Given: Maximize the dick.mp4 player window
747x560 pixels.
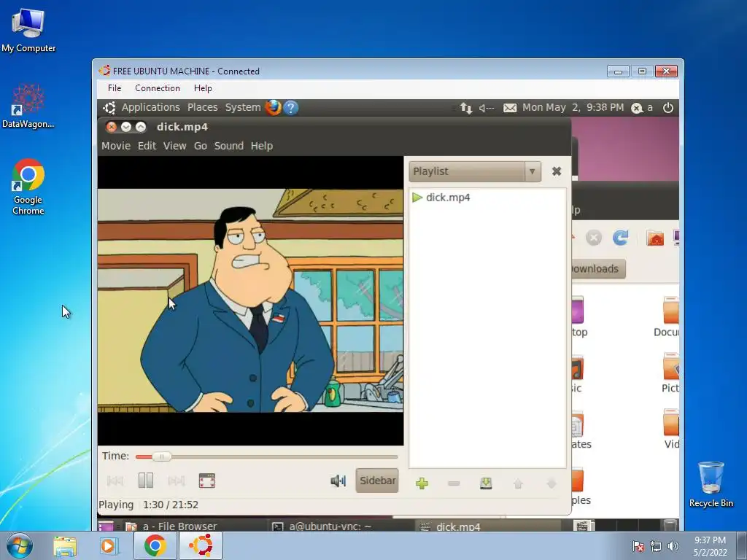Looking at the screenshot, I should pyautogui.click(x=141, y=127).
